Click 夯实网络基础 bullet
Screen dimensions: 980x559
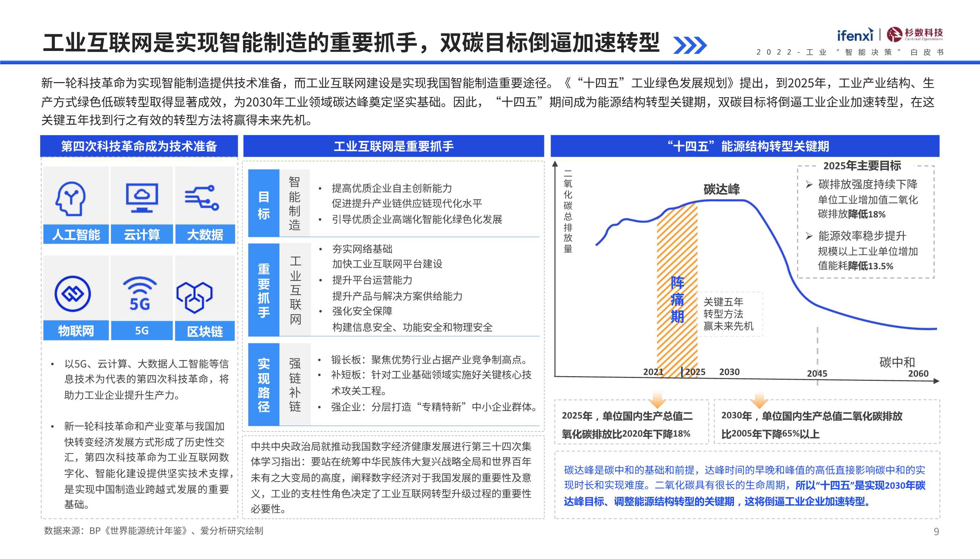pos(362,249)
